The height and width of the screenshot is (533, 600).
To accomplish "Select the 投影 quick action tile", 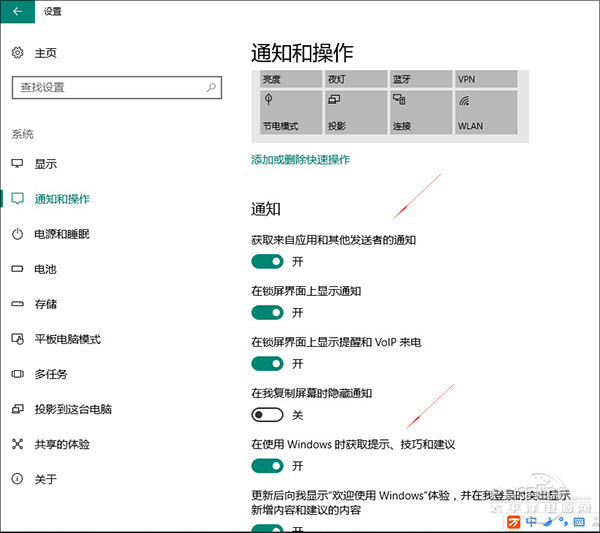I will (x=354, y=112).
